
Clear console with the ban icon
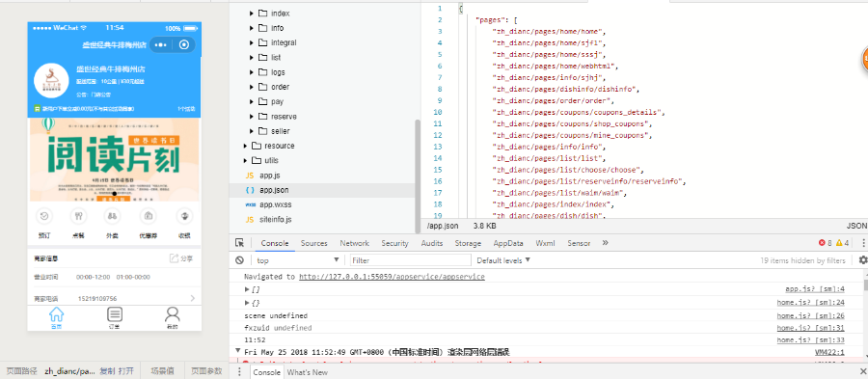click(239, 260)
